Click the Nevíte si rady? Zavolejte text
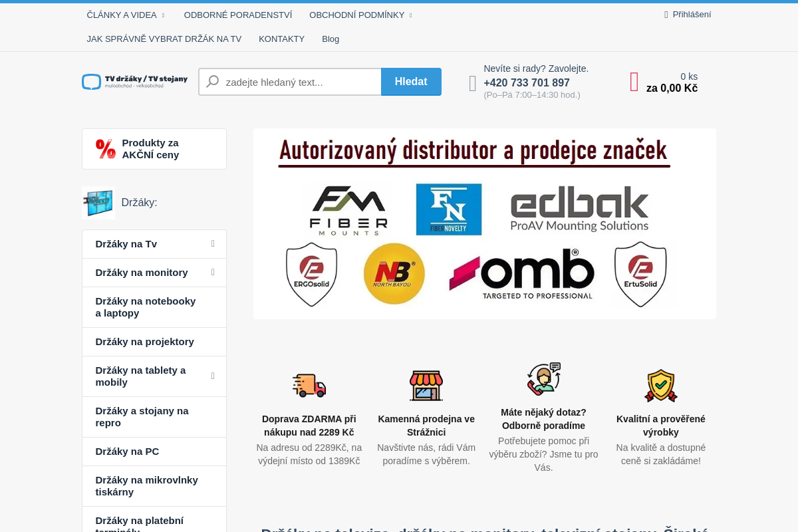 tap(536, 68)
